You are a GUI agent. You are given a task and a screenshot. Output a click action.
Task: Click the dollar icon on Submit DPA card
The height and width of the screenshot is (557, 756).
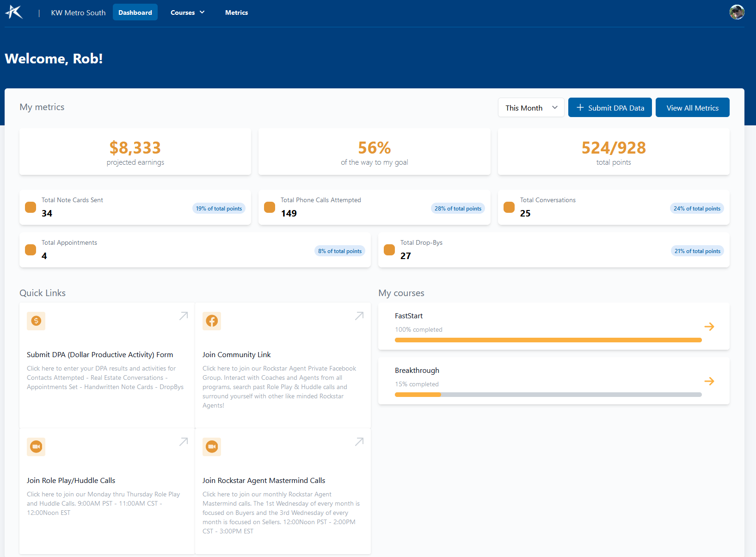tap(36, 321)
